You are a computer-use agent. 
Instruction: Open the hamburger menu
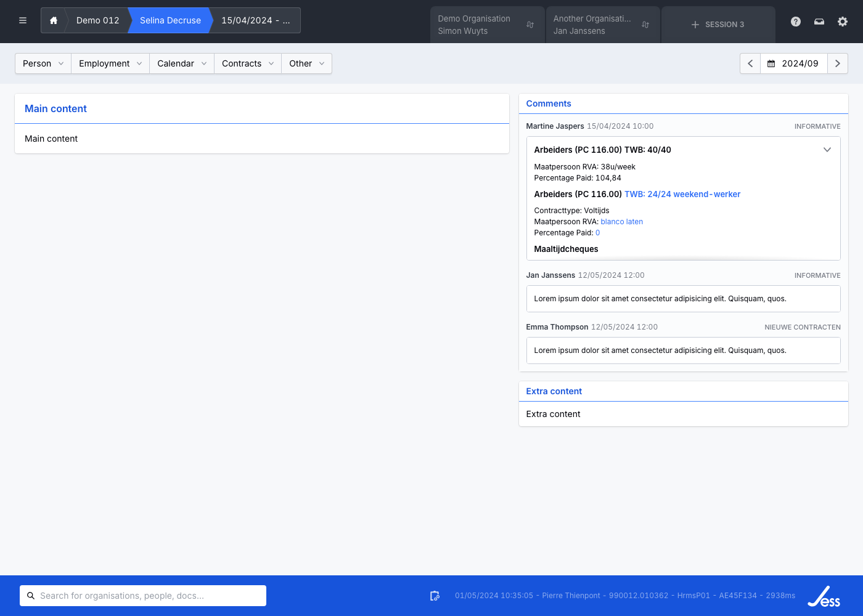[x=23, y=20]
